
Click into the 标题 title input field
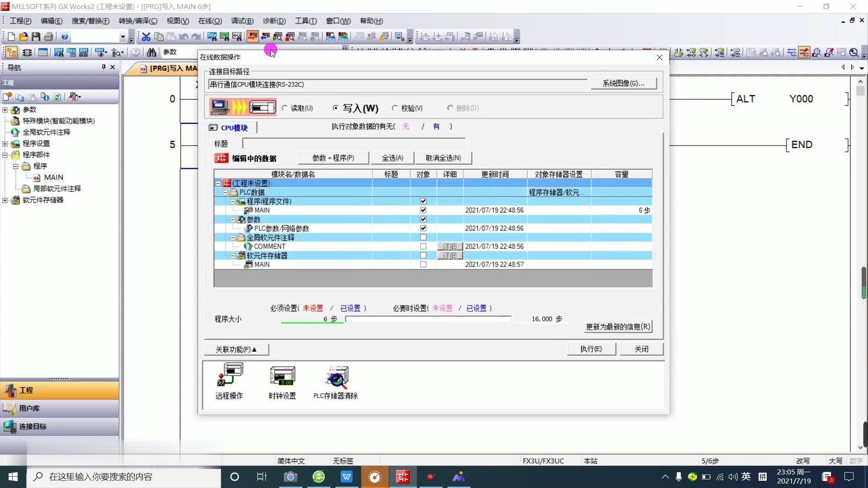tap(353, 144)
